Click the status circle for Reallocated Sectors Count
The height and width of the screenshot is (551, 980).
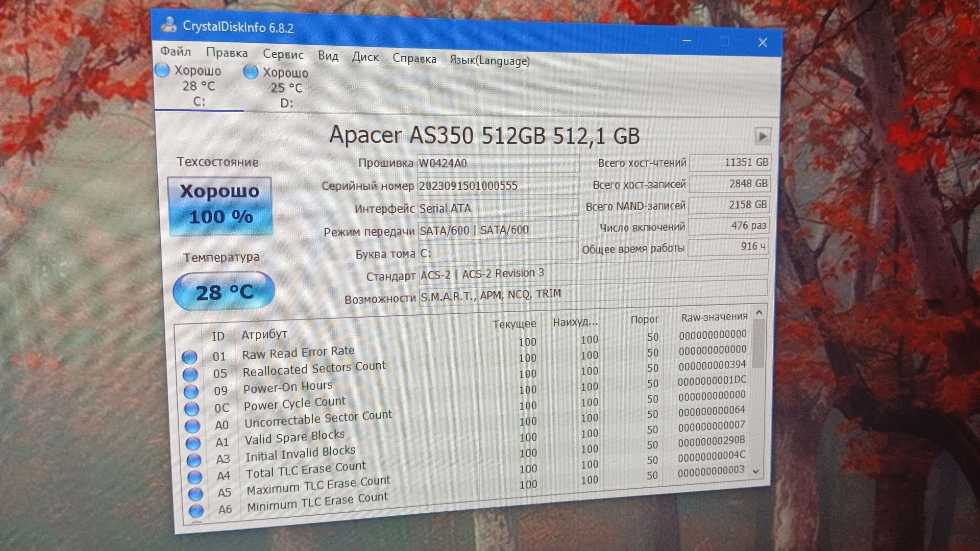tap(190, 374)
